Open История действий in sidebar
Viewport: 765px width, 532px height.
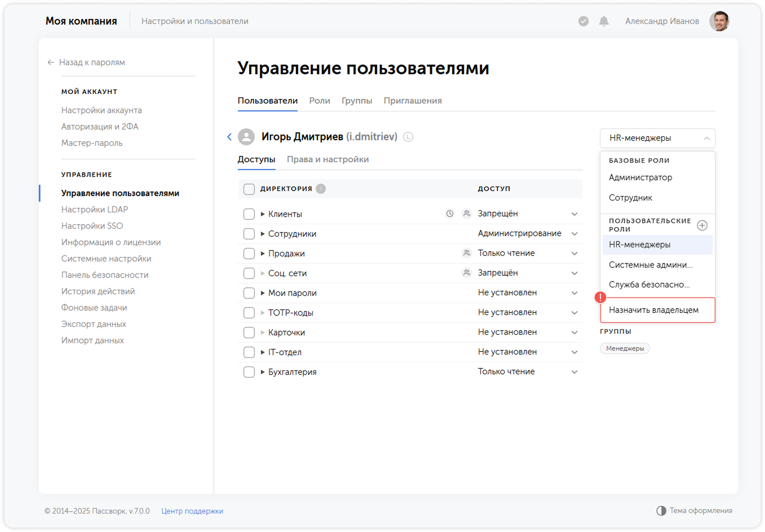[x=98, y=291]
